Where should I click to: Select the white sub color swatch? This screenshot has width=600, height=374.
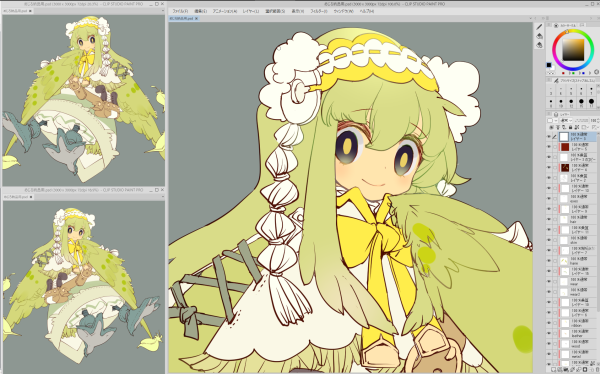click(x=553, y=68)
